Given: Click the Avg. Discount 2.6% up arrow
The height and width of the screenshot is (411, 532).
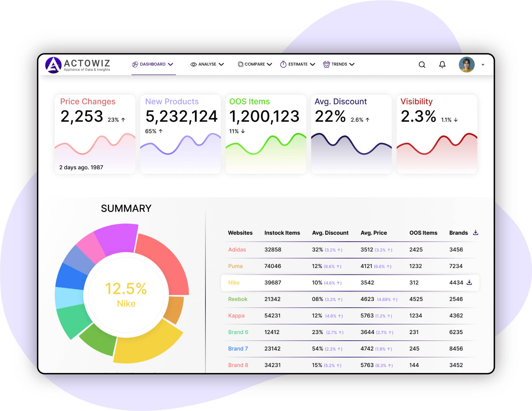Looking at the screenshot, I should 367,120.
